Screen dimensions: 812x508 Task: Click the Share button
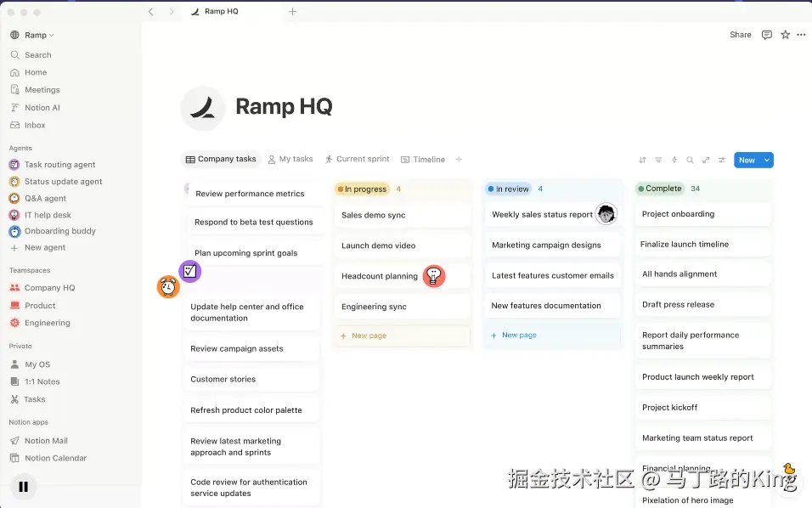(x=740, y=35)
